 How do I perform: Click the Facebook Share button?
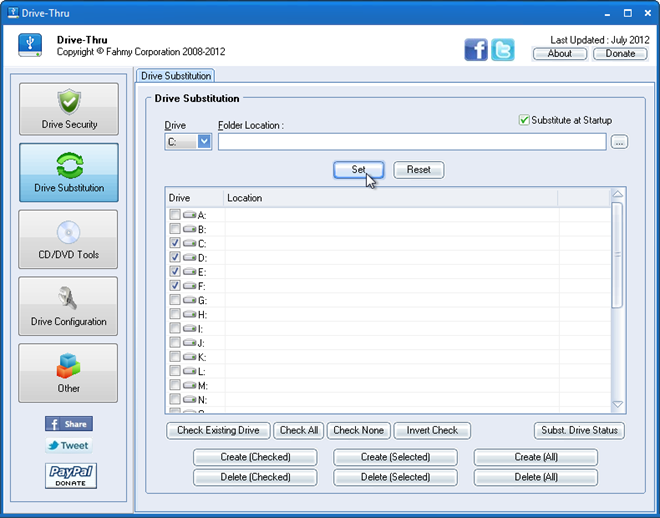point(69,424)
